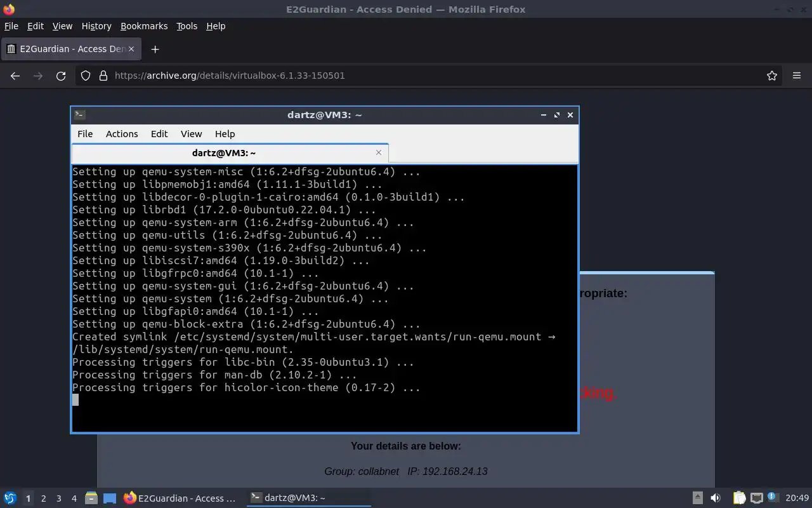Image resolution: width=812 pixels, height=508 pixels.
Task: Select the dartz@VM3 terminal tab
Action: (x=224, y=153)
